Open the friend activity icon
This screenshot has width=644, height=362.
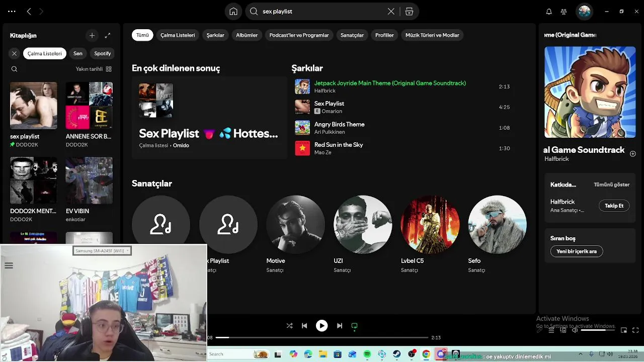click(x=563, y=11)
